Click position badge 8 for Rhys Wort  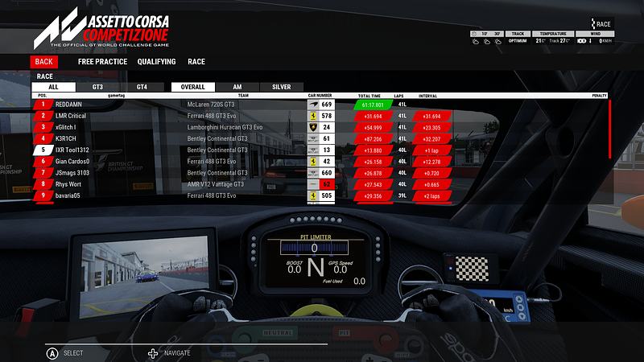pos(43,184)
